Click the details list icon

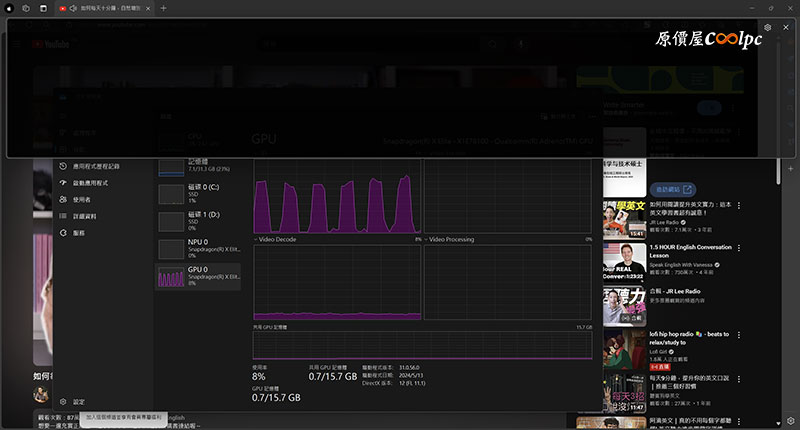(63, 216)
